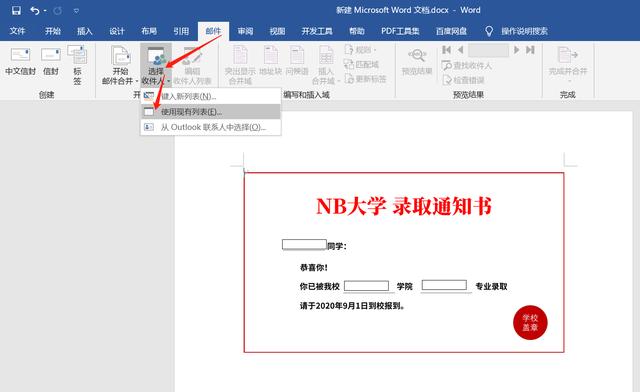Click the NB大学 录取通知书 heading
640x392 pixels.
[x=404, y=206]
